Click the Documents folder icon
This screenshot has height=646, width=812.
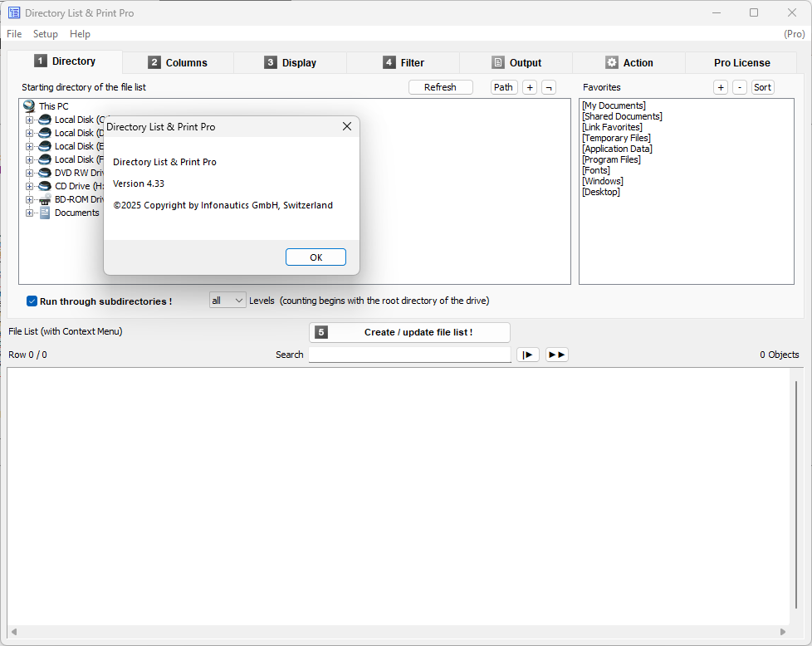tap(45, 213)
